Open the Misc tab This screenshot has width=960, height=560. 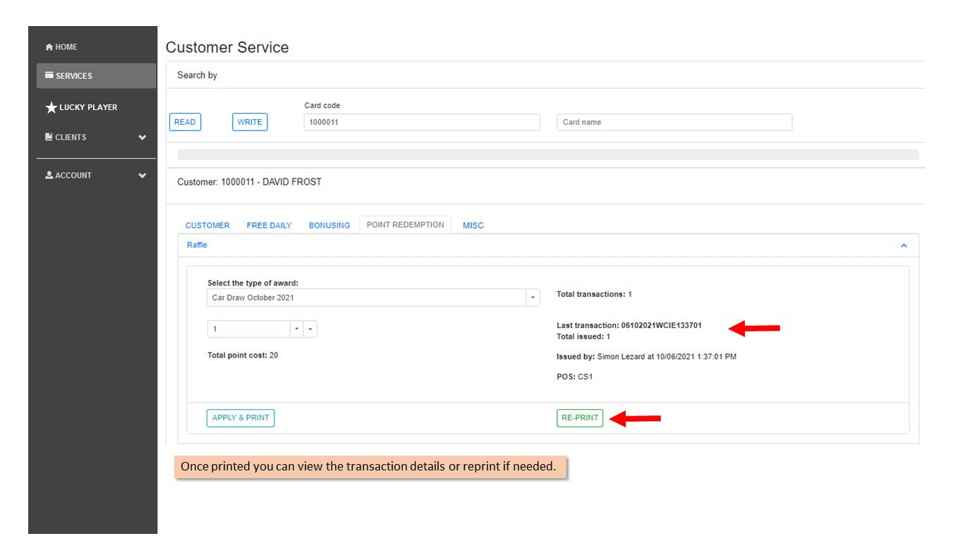click(x=473, y=226)
